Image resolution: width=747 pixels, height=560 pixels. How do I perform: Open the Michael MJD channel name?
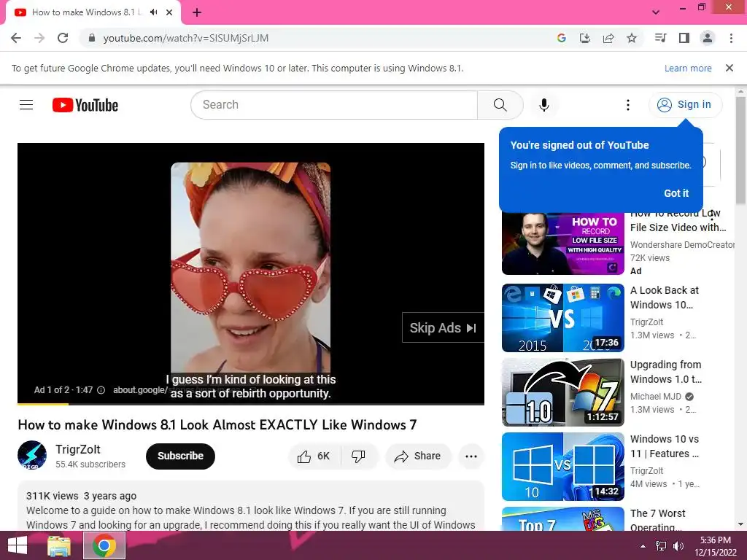(x=656, y=396)
